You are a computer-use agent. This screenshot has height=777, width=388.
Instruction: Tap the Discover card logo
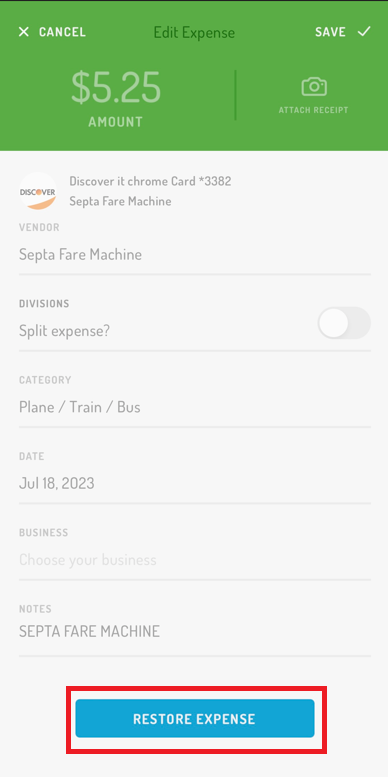click(x=38, y=191)
